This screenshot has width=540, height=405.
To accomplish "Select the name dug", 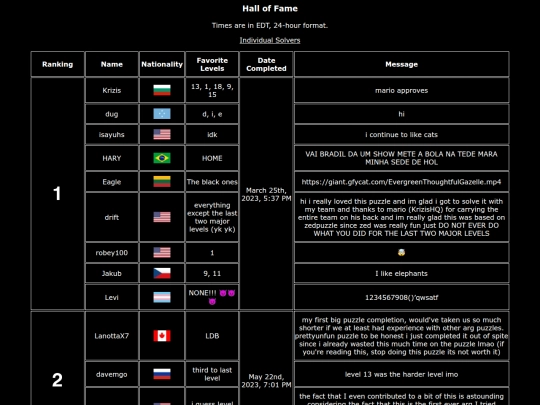I will [112, 114].
